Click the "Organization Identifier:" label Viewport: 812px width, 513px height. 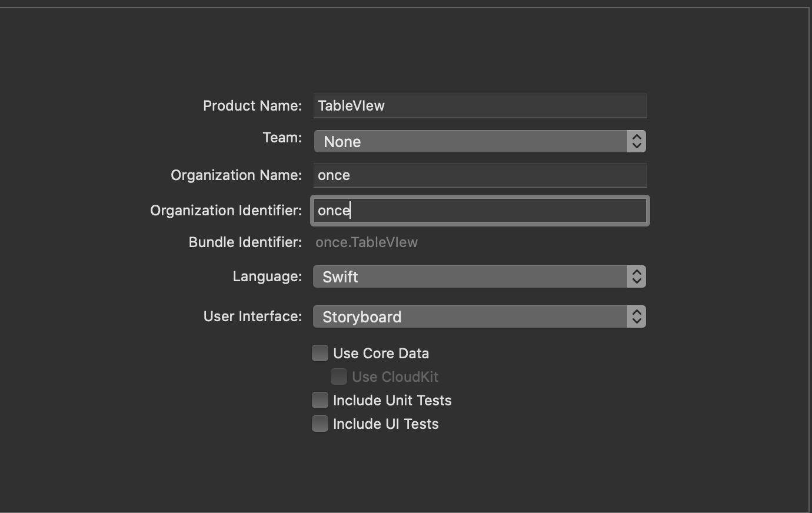226,211
